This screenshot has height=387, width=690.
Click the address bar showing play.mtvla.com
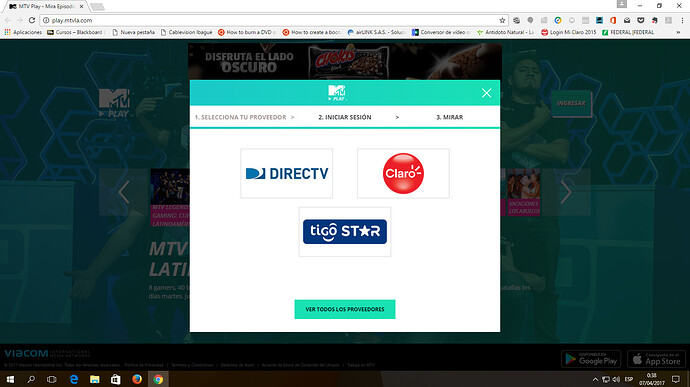coord(273,20)
